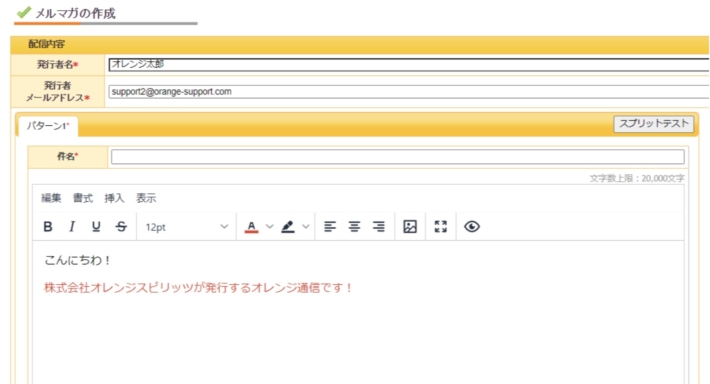Click the sender email address field
This screenshot has width=710, height=384.
(x=409, y=91)
